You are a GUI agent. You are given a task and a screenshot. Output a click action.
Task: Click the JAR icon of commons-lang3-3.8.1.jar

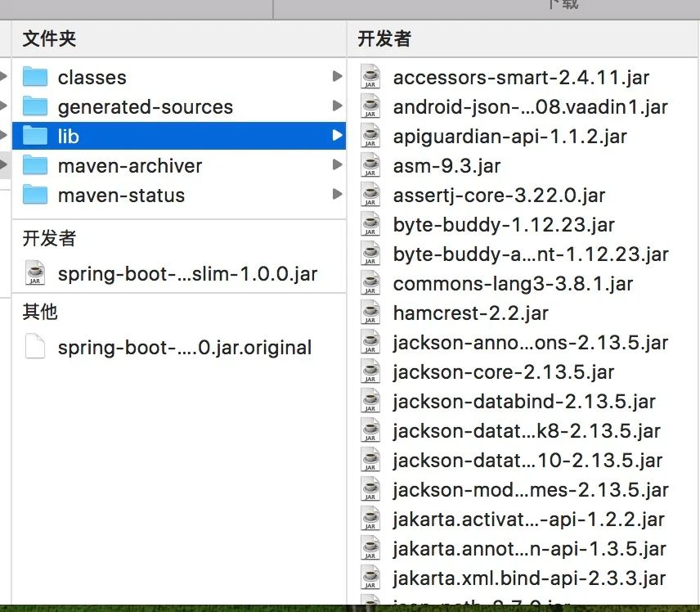click(x=370, y=283)
